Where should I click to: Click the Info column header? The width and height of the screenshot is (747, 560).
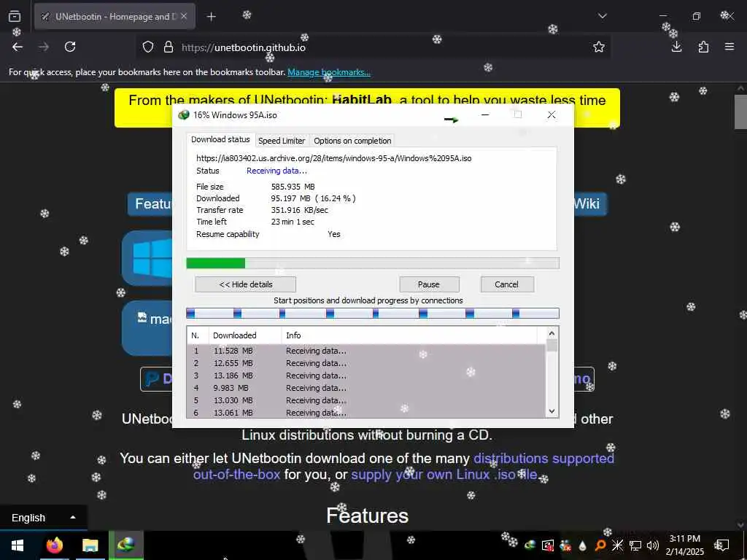coord(410,335)
